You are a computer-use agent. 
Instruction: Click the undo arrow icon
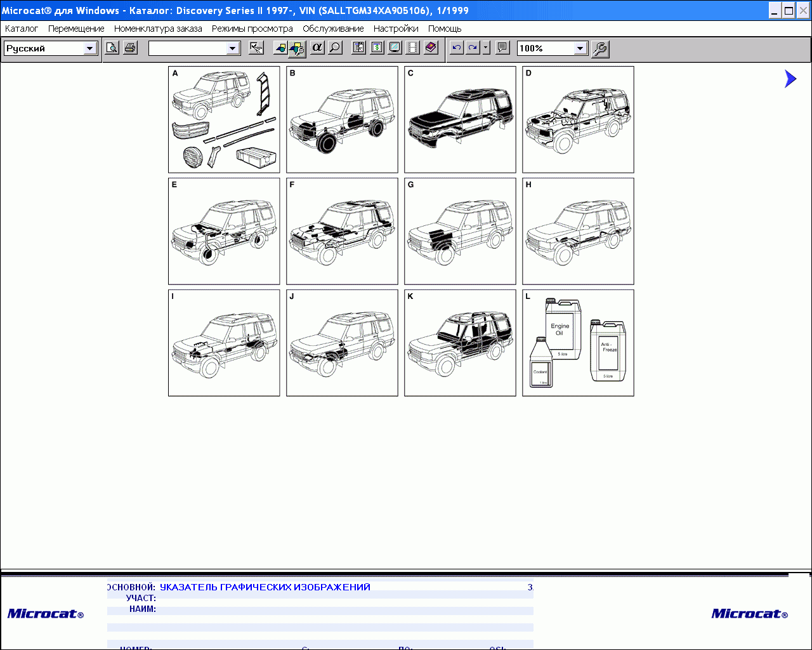[x=456, y=48]
